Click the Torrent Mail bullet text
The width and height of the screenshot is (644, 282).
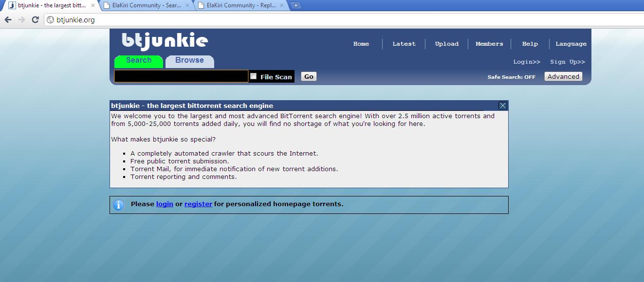234,169
